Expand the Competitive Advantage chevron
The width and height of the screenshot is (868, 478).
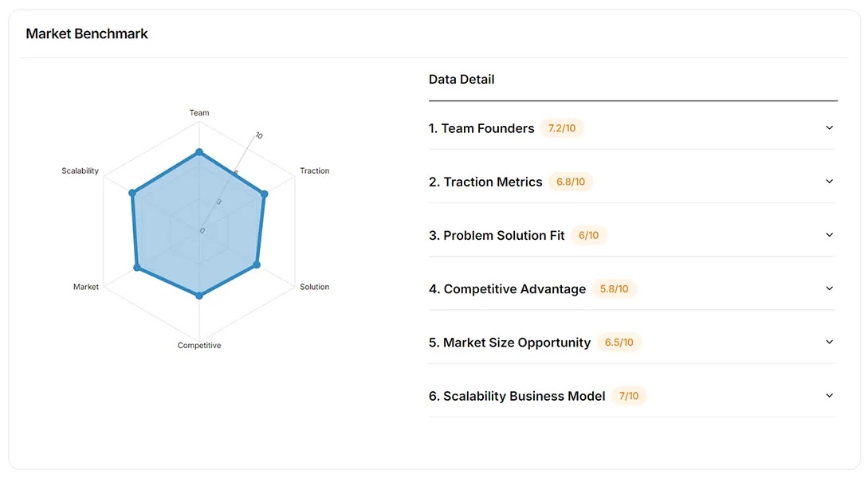point(829,288)
